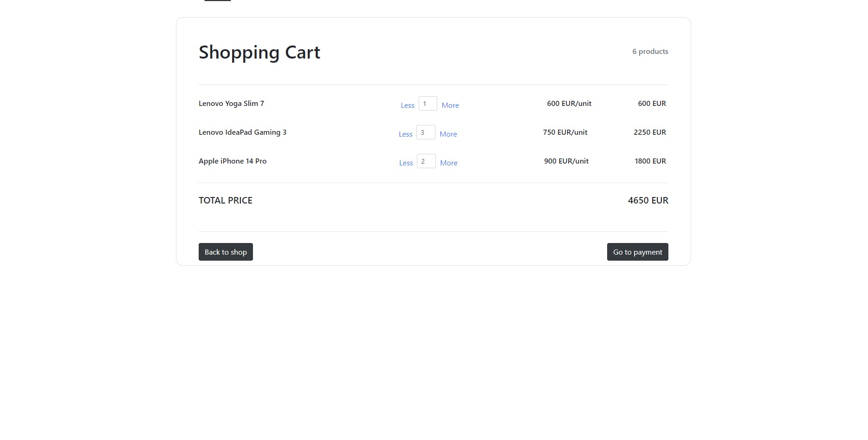This screenshot has width=868, height=440.
Task: Click the TOTAL PRICE label
Action: [x=226, y=200]
